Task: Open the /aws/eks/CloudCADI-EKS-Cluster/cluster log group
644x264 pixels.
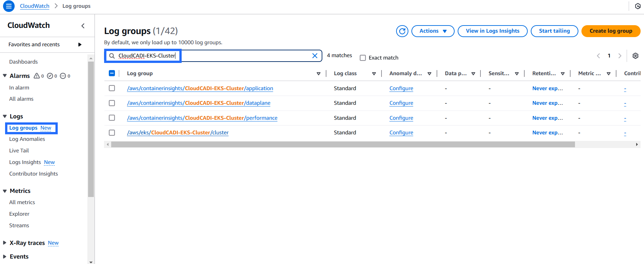Action: point(177,133)
